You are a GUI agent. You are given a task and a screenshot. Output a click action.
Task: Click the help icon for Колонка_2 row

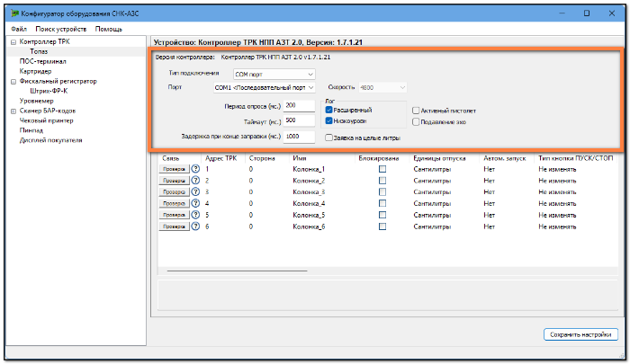click(195, 180)
